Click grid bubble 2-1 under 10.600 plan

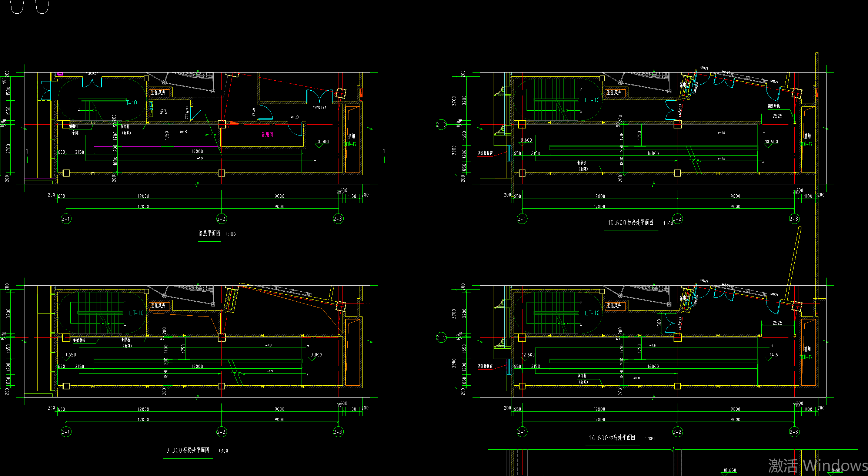pos(522,219)
